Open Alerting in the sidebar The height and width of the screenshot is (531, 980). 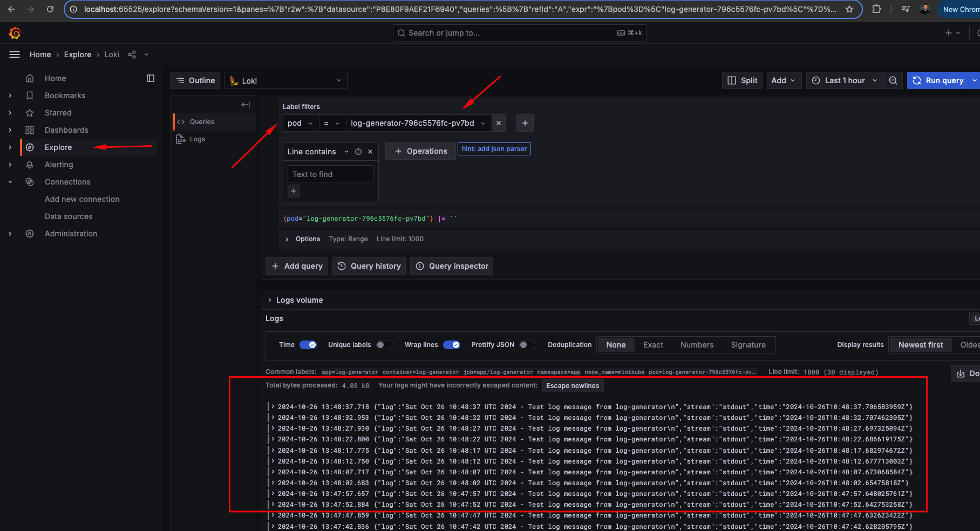coord(59,165)
